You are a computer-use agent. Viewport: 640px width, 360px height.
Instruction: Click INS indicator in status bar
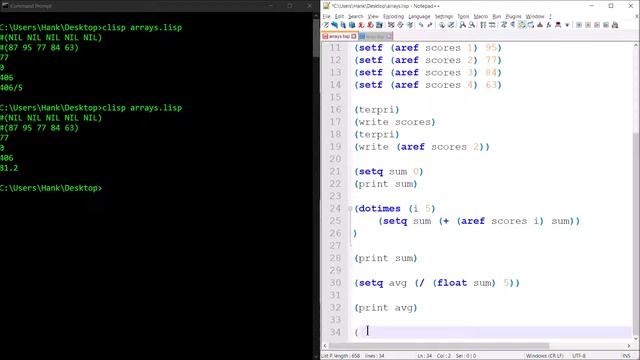(626, 356)
